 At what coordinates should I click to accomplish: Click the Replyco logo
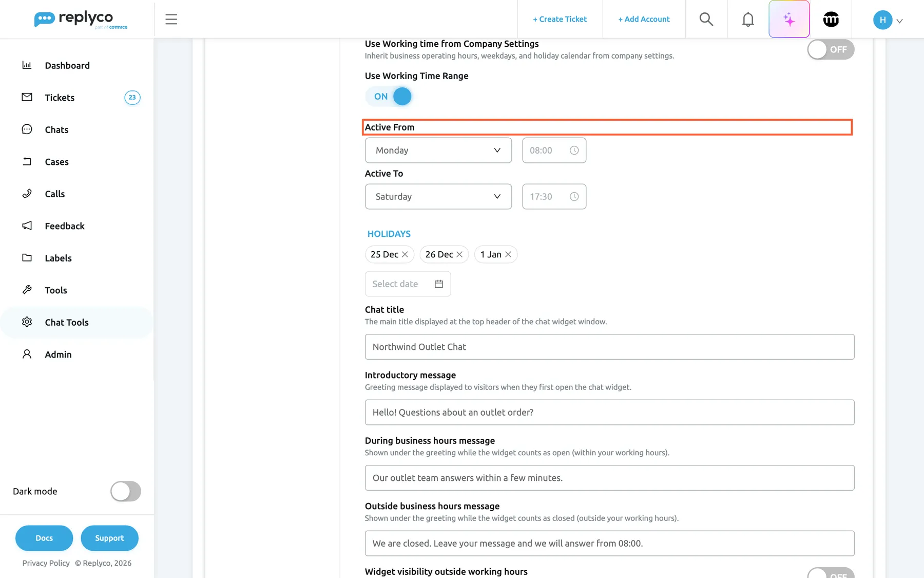(81, 20)
